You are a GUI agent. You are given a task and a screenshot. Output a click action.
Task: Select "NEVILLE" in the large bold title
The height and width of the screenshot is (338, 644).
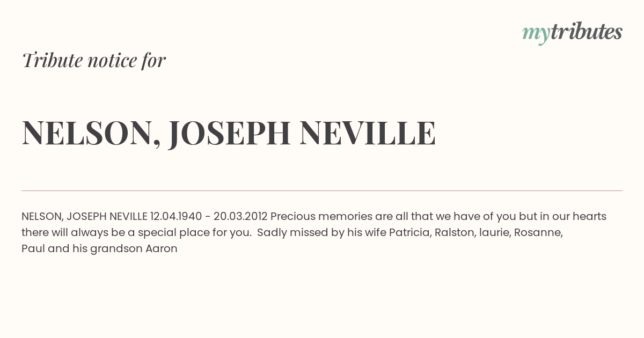[368, 133]
